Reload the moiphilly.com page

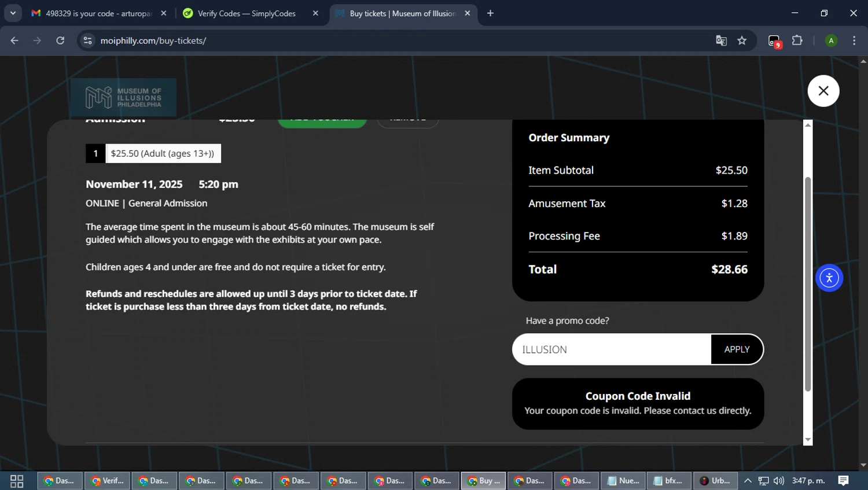[60, 40]
